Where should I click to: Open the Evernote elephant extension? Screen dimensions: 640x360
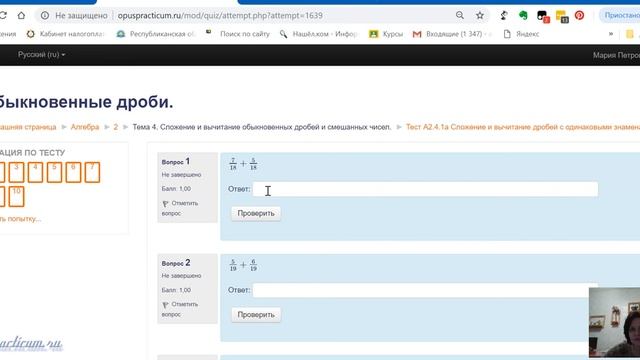click(x=523, y=16)
